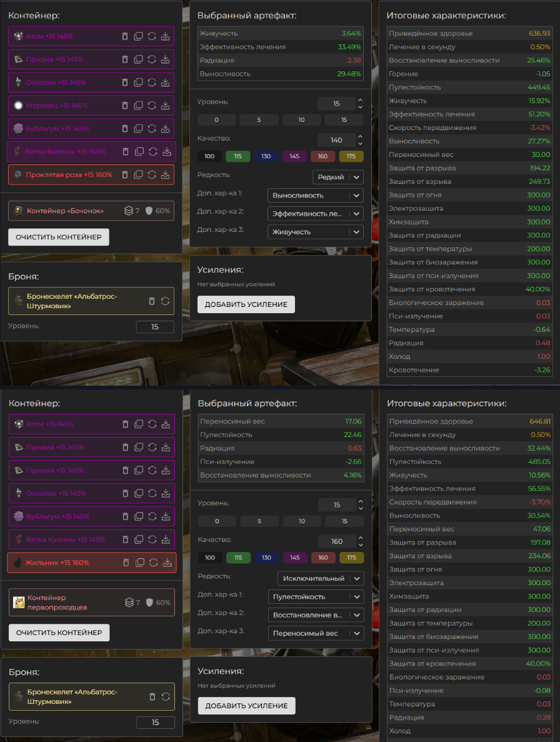
Task: Save the Морозец artifact with download icon
Action: pos(165,106)
